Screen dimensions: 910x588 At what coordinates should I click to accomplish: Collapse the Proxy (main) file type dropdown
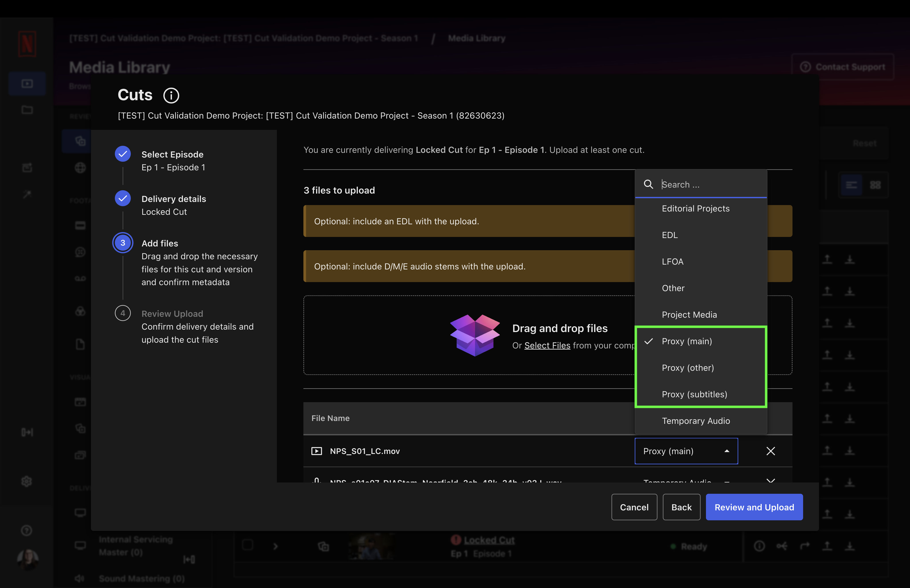(x=686, y=451)
